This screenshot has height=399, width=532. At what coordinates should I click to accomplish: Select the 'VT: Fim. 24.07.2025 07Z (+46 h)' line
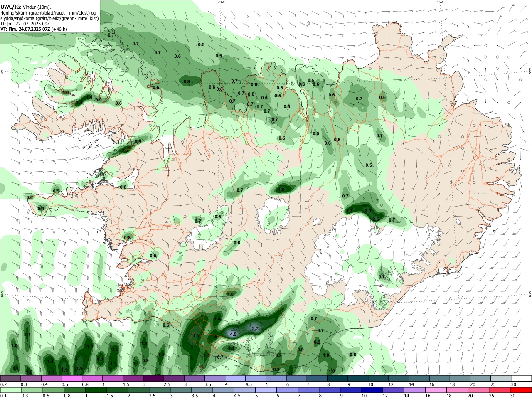(x=34, y=29)
